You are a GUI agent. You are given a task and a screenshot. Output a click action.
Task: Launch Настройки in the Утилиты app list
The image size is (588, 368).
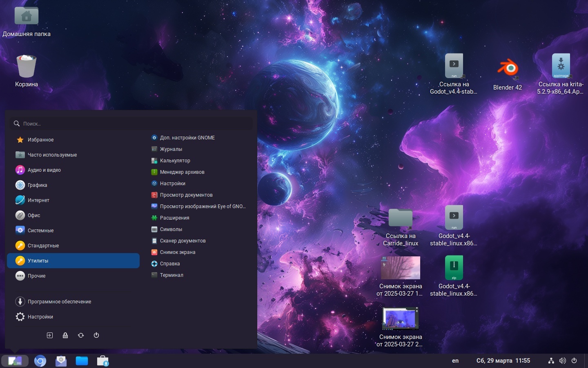point(168,184)
